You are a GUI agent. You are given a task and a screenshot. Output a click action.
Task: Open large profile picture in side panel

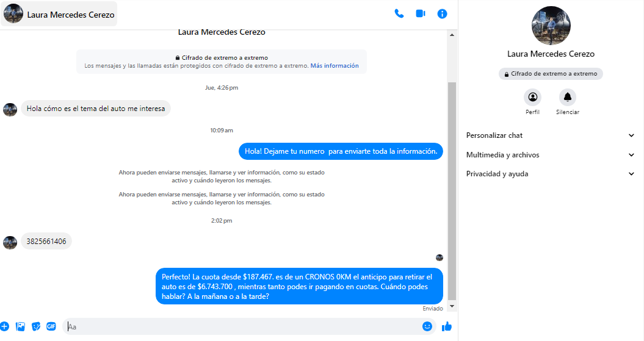tap(551, 26)
